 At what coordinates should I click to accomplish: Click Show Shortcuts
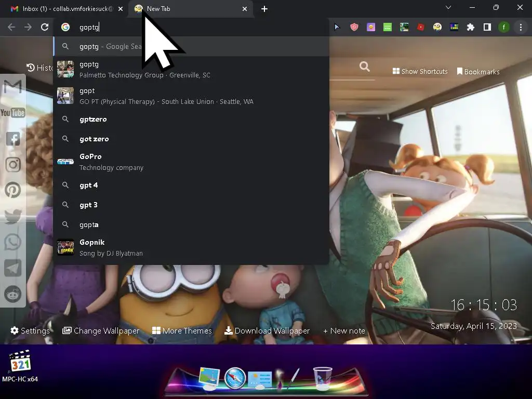pos(420,71)
